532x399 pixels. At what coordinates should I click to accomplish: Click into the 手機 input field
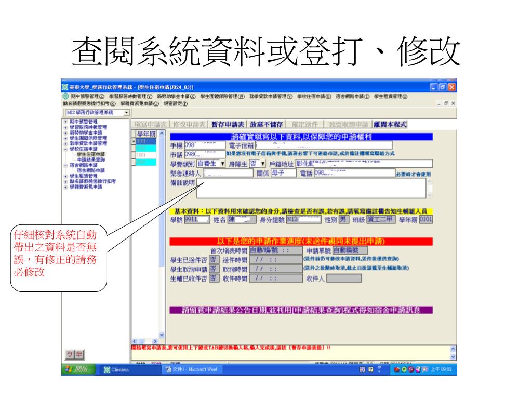tap(205, 145)
